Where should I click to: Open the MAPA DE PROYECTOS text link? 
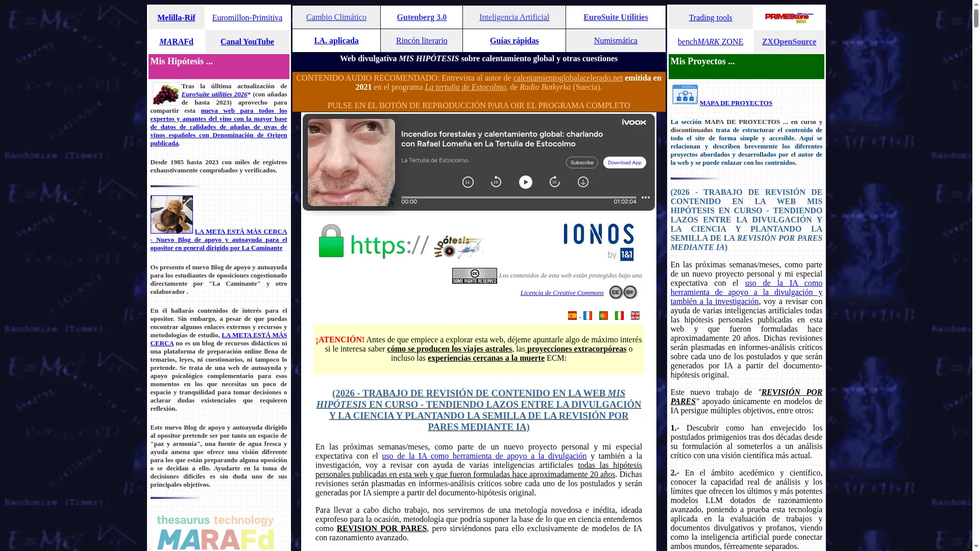pyautogui.click(x=736, y=103)
